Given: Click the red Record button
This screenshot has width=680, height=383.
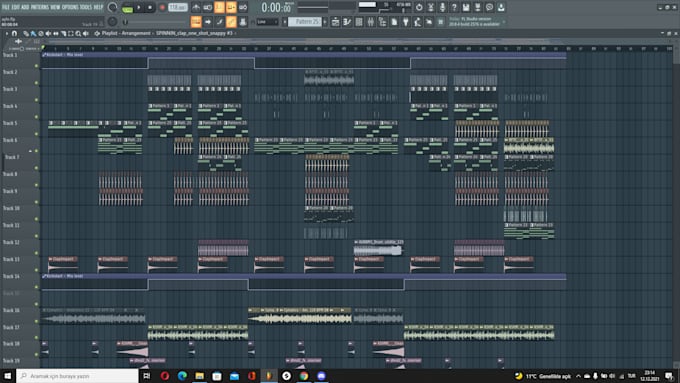Looking at the screenshot, I should coord(162,7).
